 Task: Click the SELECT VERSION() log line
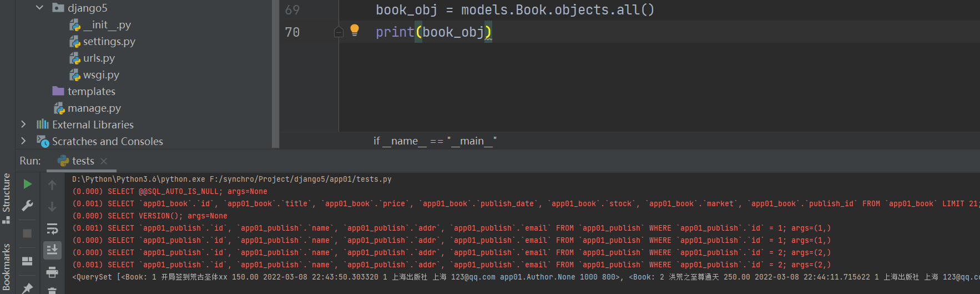[150, 216]
